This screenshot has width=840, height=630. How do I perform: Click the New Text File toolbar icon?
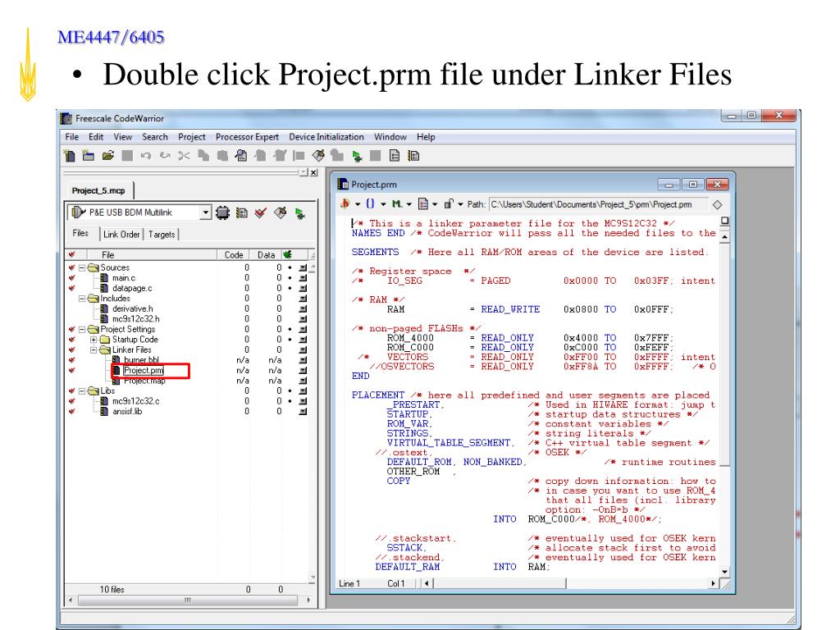(x=69, y=156)
